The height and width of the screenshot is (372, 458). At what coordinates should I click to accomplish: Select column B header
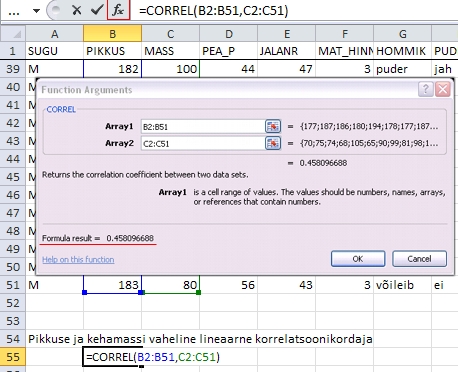(x=112, y=34)
